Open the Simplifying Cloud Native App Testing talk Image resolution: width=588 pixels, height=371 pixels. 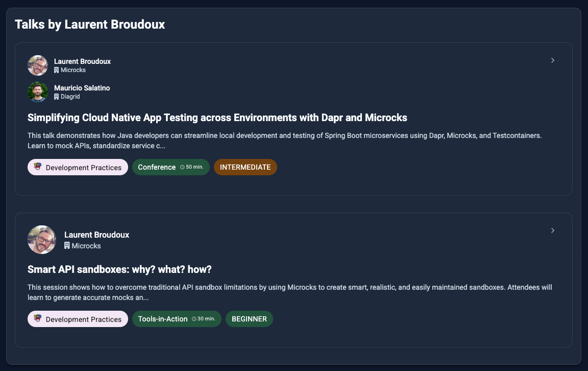[x=217, y=118]
